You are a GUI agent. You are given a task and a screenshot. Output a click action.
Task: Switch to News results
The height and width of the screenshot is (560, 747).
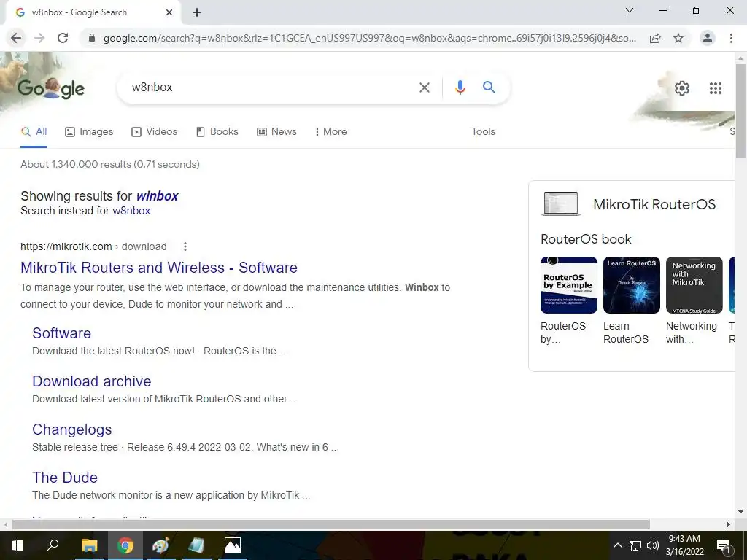276,132
